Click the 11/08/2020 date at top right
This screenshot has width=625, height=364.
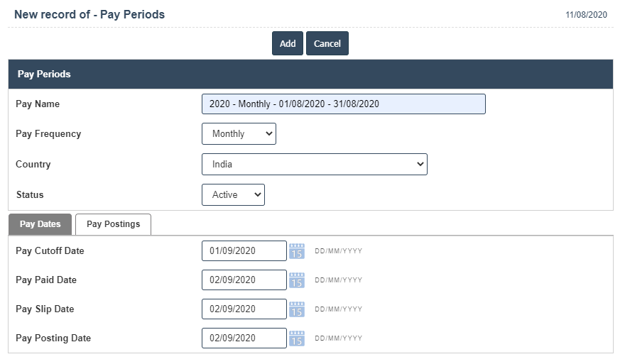coord(586,15)
